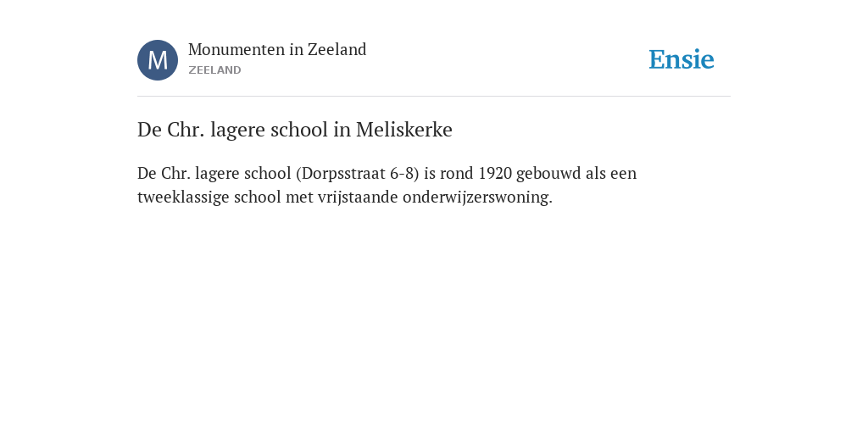The image size is (868, 434).
Task: Open the Ensie logo
Action: [682, 59]
